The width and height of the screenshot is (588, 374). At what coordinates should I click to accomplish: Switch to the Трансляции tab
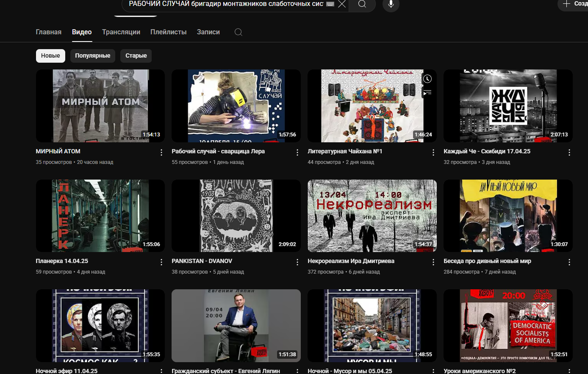[121, 32]
